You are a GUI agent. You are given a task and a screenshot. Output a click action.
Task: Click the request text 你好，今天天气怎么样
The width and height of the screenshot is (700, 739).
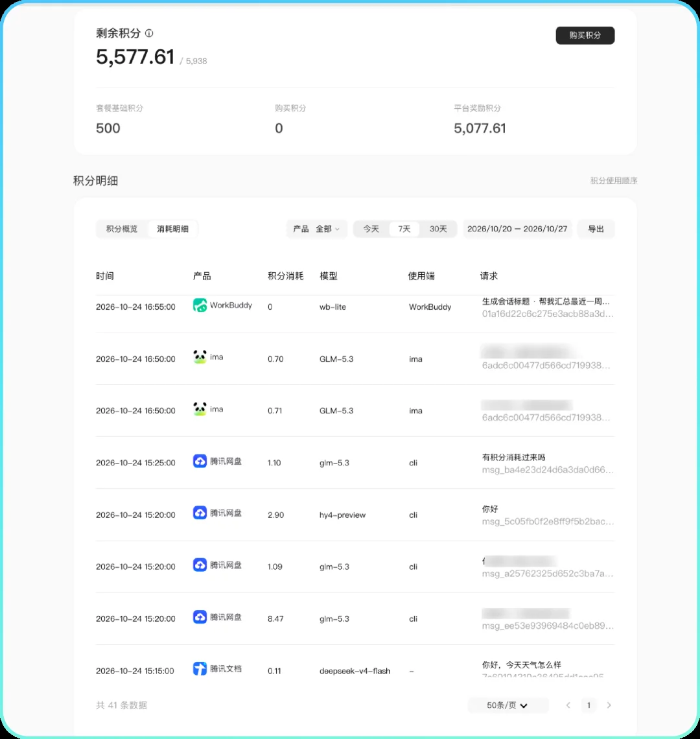point(521,665)
